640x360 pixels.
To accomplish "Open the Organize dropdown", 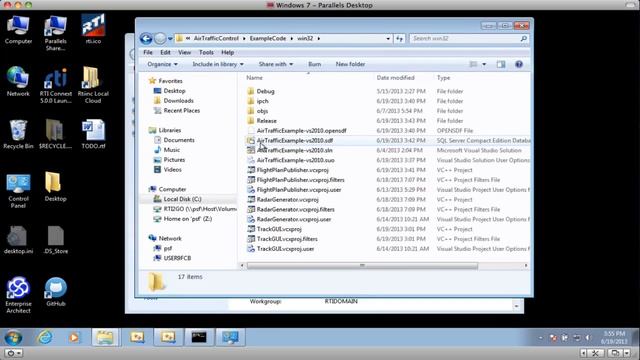I will pos(162,64).
